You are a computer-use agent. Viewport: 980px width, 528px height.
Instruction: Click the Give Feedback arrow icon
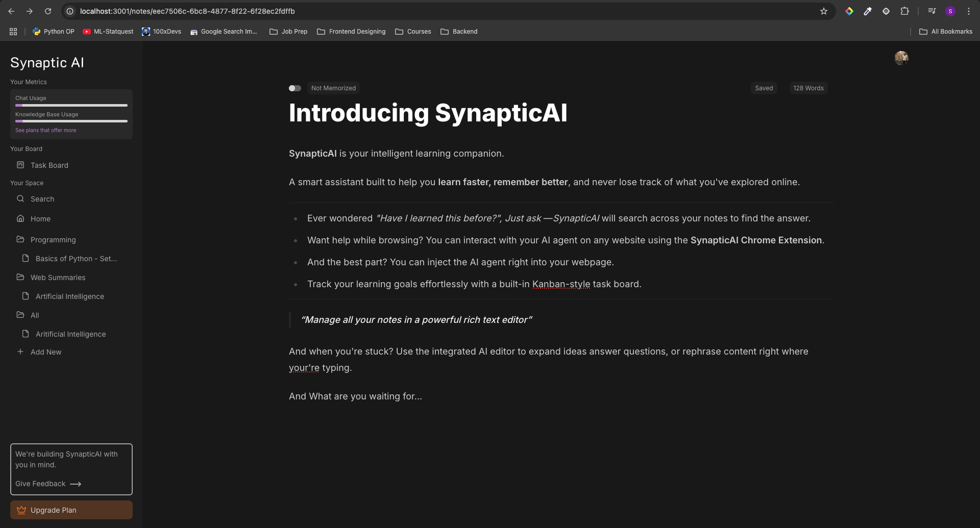(x=76, y=484)
